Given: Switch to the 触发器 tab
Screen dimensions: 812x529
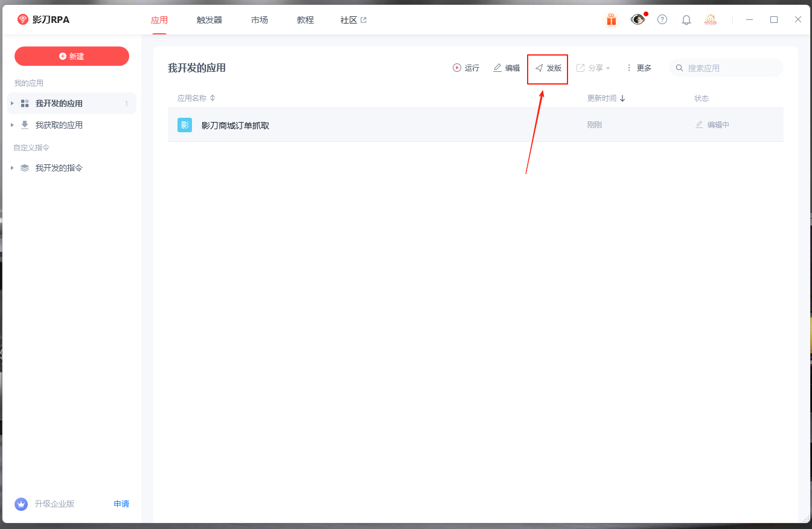Looking at the screenshot, I should click(x=209, y=20).
